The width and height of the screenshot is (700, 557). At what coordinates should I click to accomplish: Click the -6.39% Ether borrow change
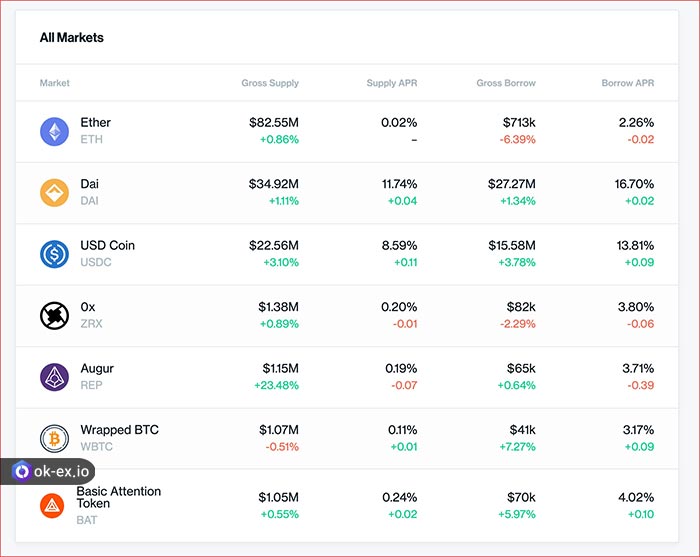[x=517, y=139]
